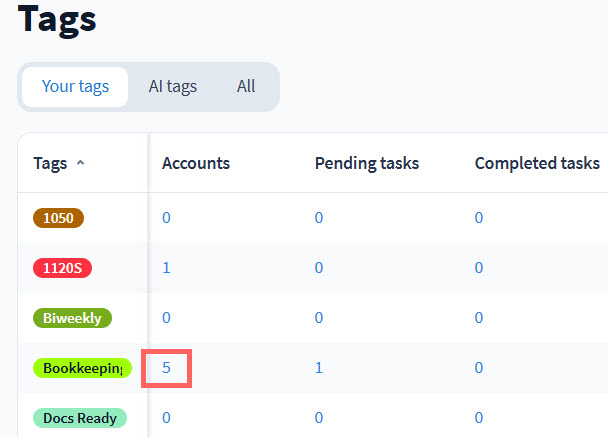Click Docs Ready completed tasks count
The width and height of the screenshot is (608, 437).
[479, 418]
